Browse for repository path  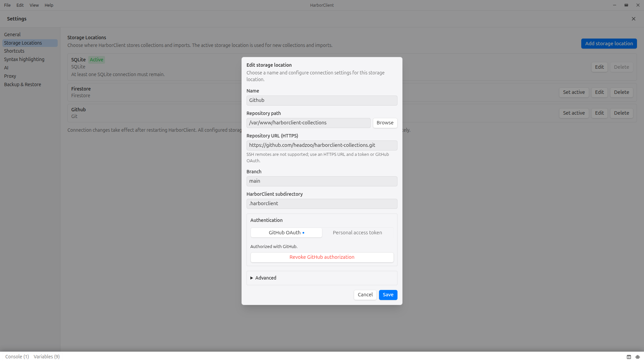coord(385,123)
